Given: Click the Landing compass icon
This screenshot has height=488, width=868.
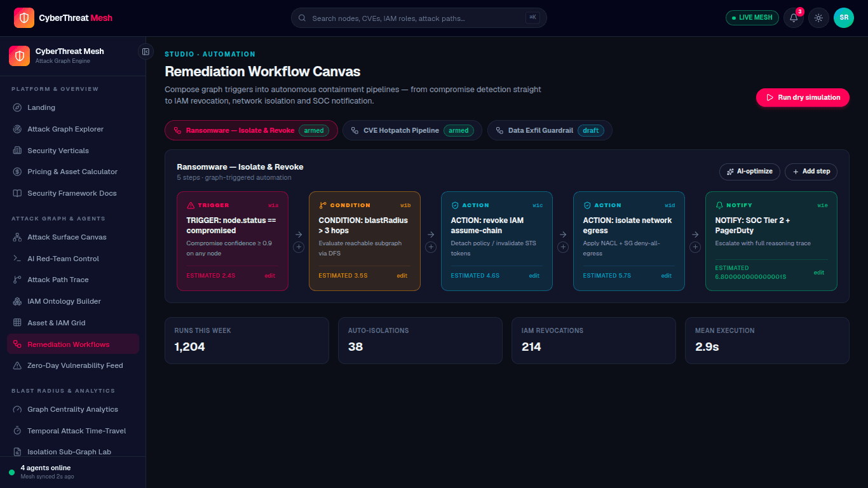Looking at the screenshot, I should 17,107.
